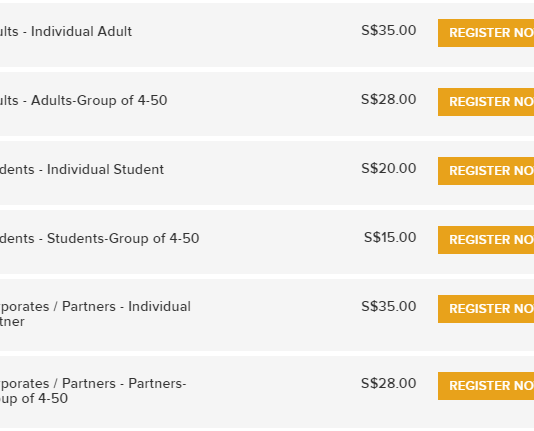This screenshot has height=431, width=534.
Task: Register for Corporates Individual Partner ticket
Action: 486,309
